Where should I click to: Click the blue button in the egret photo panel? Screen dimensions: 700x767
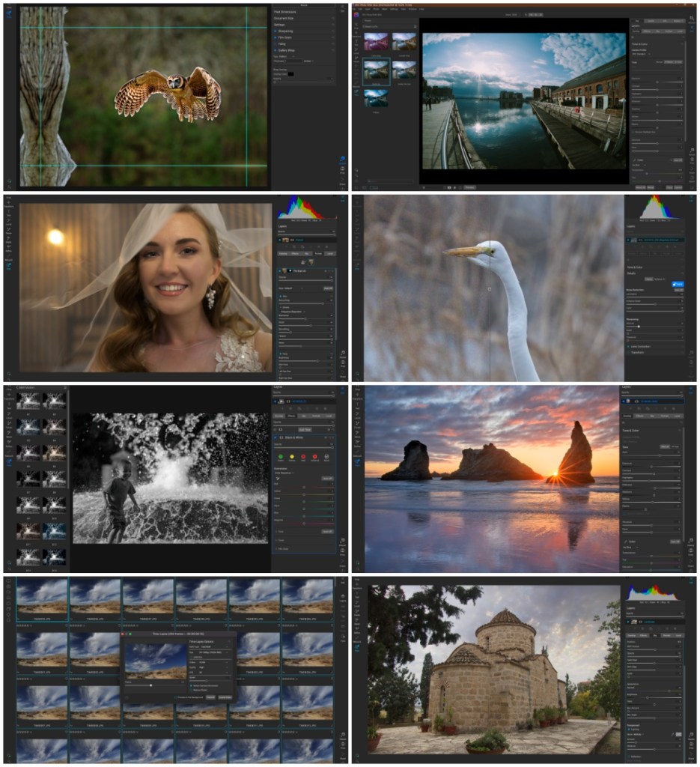678,285
